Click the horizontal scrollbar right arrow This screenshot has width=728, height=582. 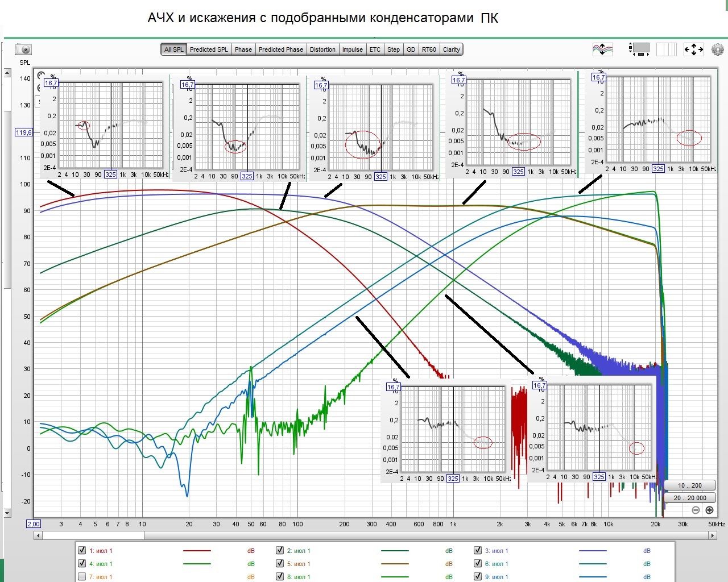tap(712, 535)
